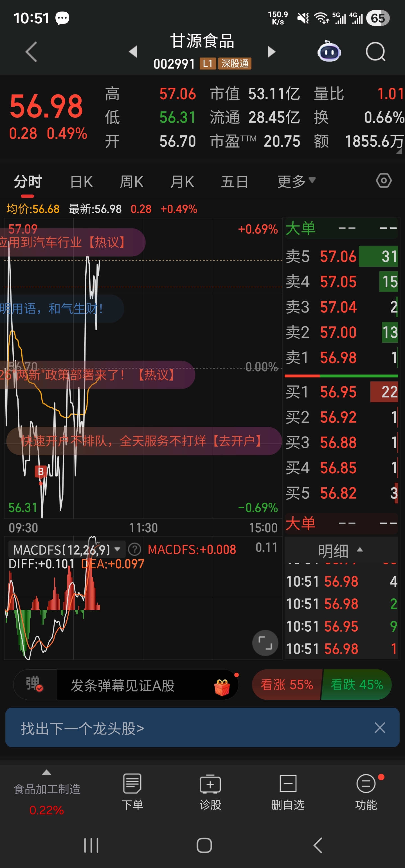
Task: Tap the 10:51 56.95 trade row with volume 9
Action: (x=341, y=626)
